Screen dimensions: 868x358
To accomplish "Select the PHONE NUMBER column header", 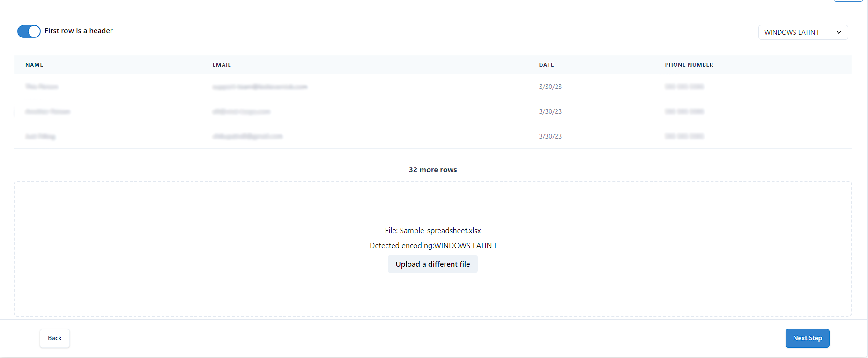I will coord(689,65).
